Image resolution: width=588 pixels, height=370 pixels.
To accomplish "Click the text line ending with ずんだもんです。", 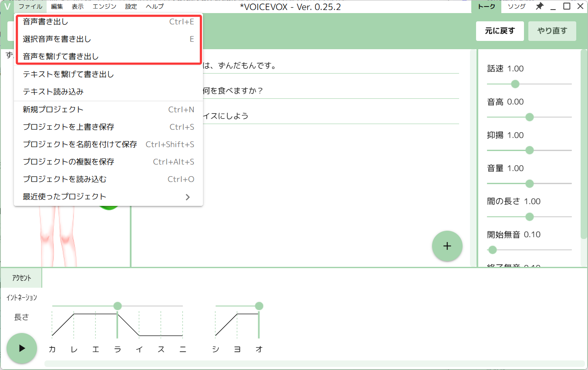I will (x=331, y=66).
